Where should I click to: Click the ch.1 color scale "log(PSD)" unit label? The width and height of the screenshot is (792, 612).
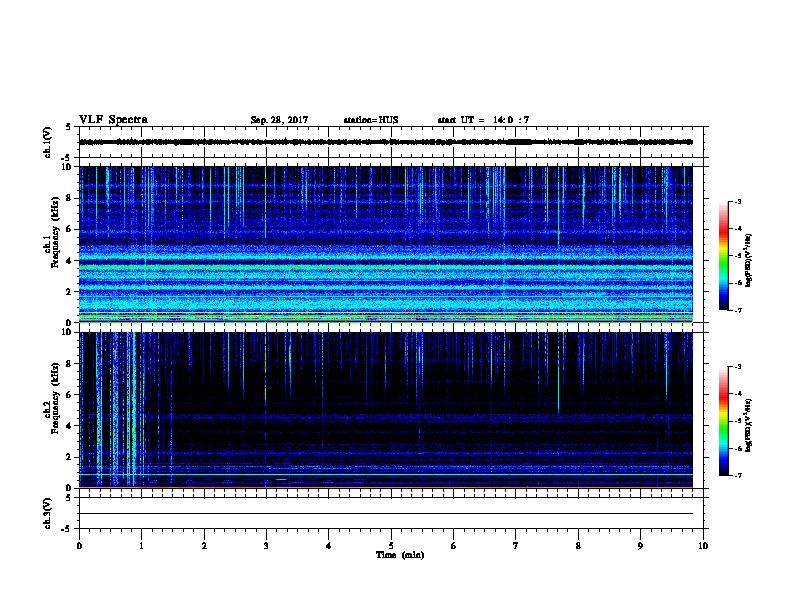tap(749, 261)
